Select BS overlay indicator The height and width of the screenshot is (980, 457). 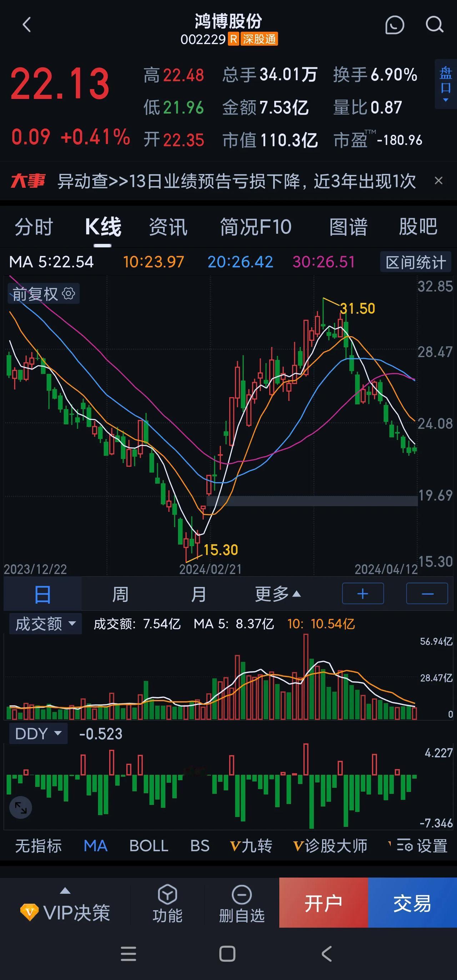(200, 846)
